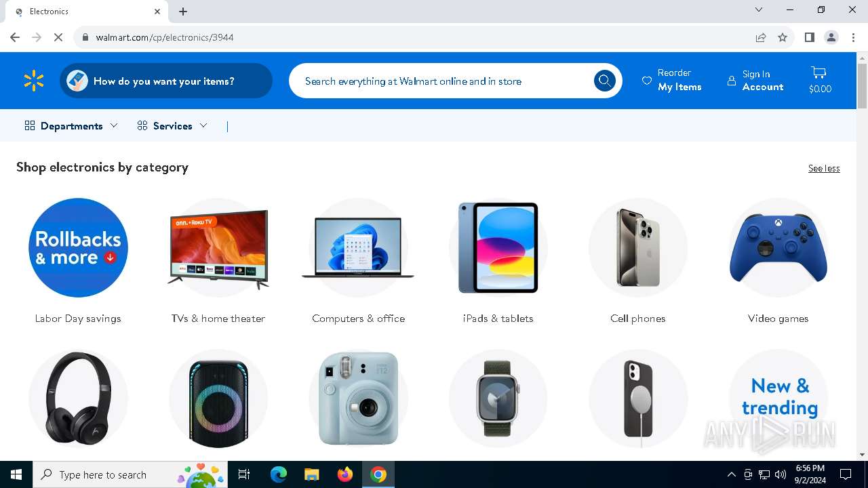The width and height of the screenshot is (868, 488).
Task: Open Sign In Account link
Action: tap(755, 81)
